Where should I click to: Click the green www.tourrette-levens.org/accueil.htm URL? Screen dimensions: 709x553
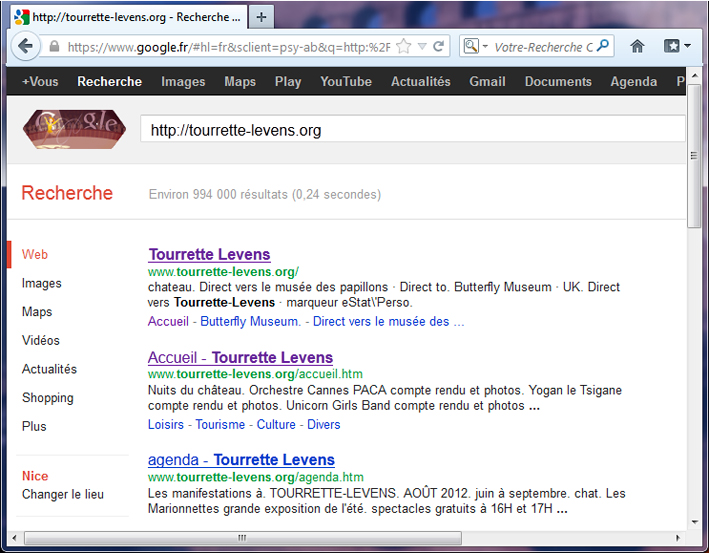pos(255,374)
